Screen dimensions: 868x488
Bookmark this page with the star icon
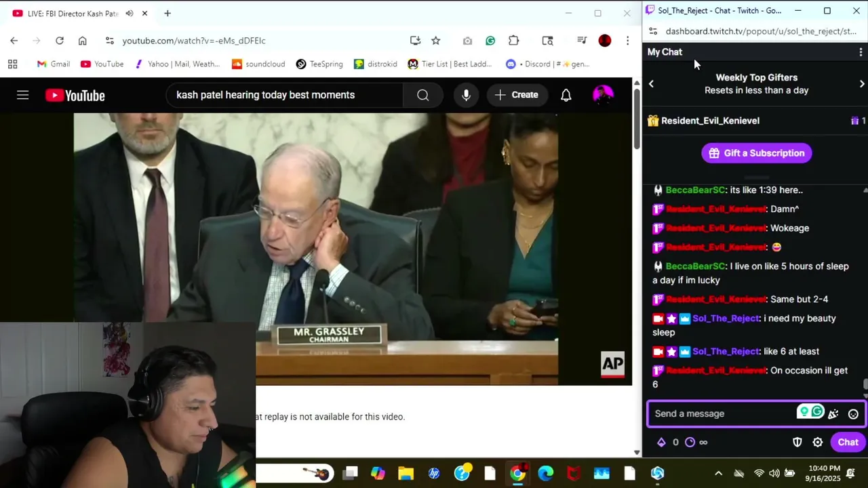(x=436, y=41)
